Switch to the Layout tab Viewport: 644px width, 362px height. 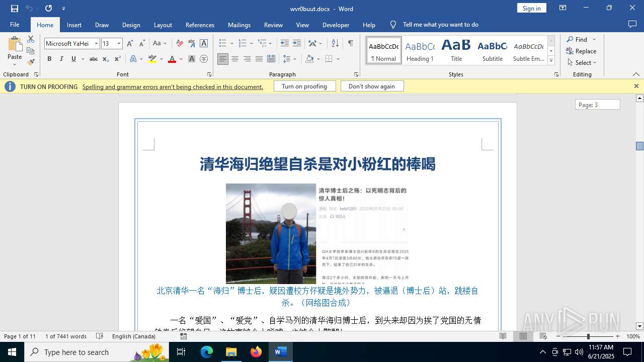click(x=163, y=25)
